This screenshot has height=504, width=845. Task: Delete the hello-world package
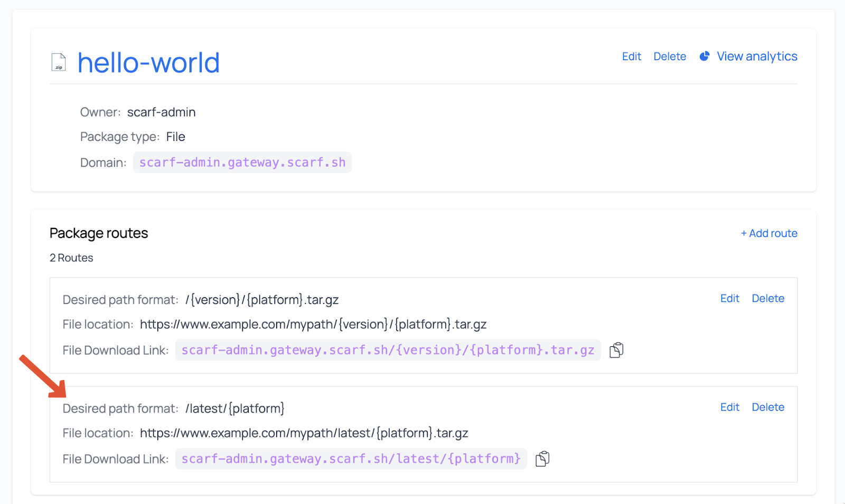point(670,56)
